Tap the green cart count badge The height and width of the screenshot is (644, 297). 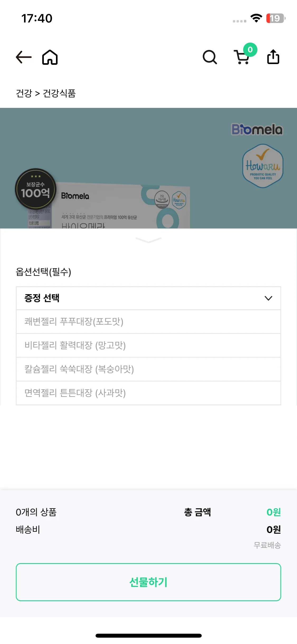tap(250, 49)
